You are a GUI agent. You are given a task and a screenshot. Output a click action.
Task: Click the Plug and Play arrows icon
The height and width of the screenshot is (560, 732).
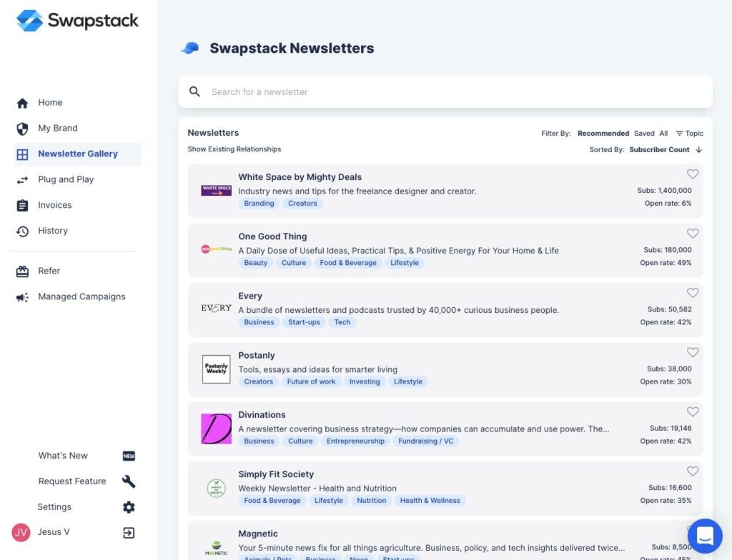[x=22, y=180]
